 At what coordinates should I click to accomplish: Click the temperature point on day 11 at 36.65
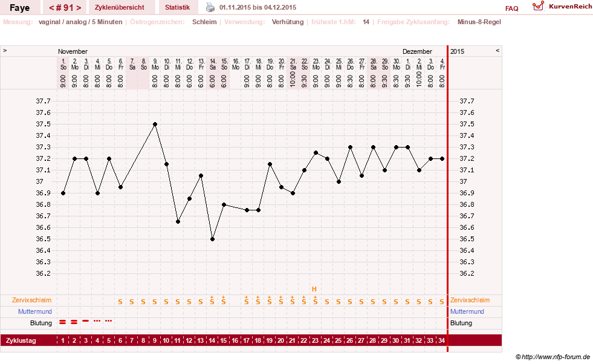click(178, 222)
